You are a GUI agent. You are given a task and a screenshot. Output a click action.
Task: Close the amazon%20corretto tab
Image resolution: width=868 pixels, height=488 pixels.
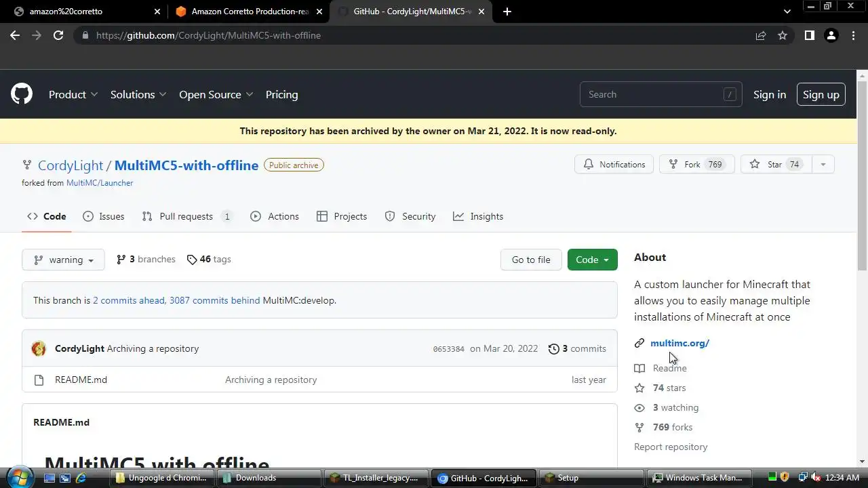pos(157,12)
